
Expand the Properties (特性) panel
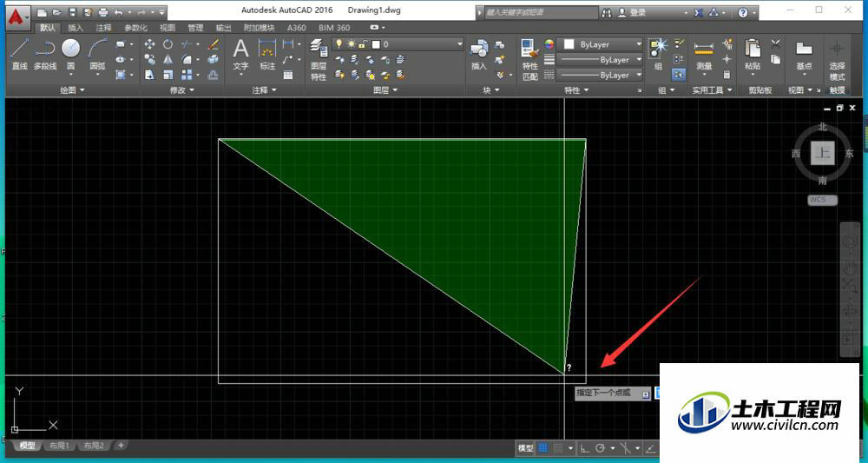pos(576,90)
